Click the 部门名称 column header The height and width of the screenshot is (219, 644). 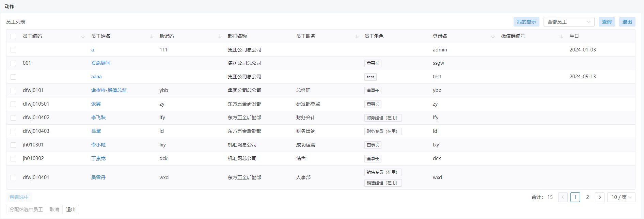(x=237, y=36)
